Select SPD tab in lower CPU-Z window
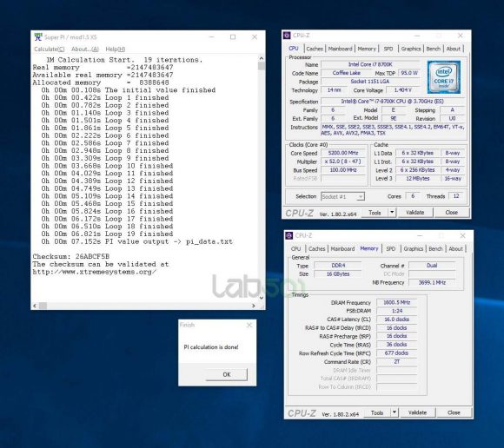 (x=391, y=248)
